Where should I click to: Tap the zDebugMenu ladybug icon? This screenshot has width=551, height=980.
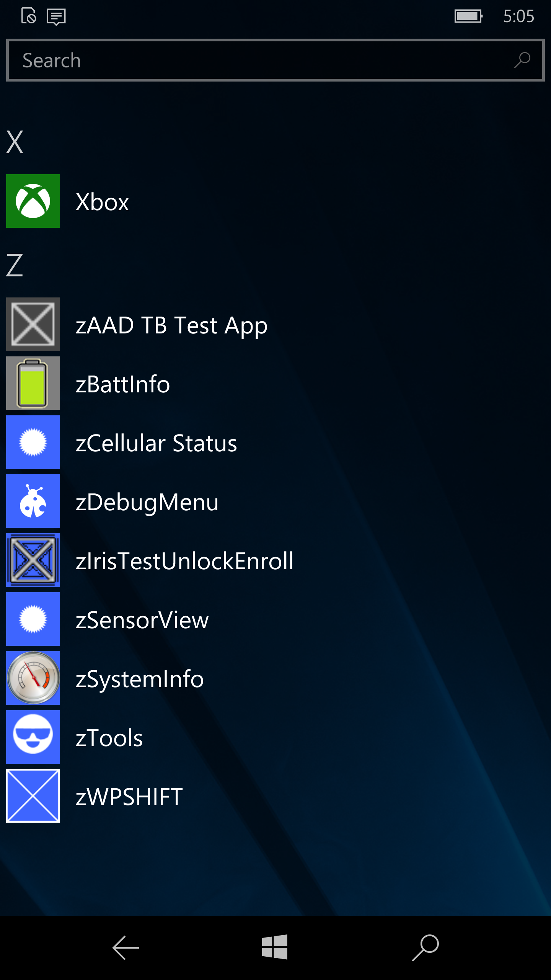click(33, 501)
